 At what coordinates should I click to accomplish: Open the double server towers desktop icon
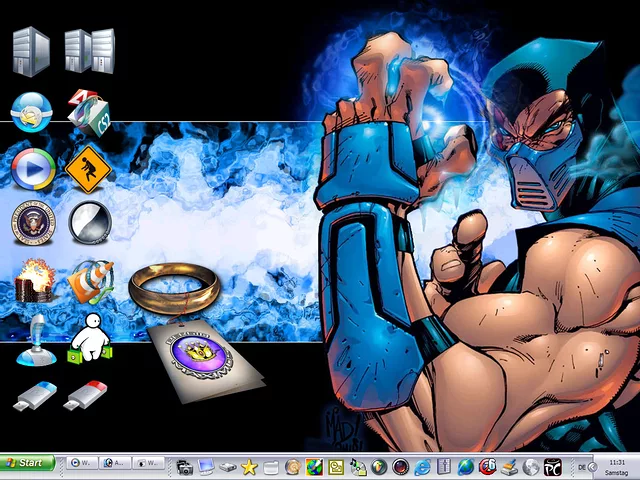click(x=89, y=51)
